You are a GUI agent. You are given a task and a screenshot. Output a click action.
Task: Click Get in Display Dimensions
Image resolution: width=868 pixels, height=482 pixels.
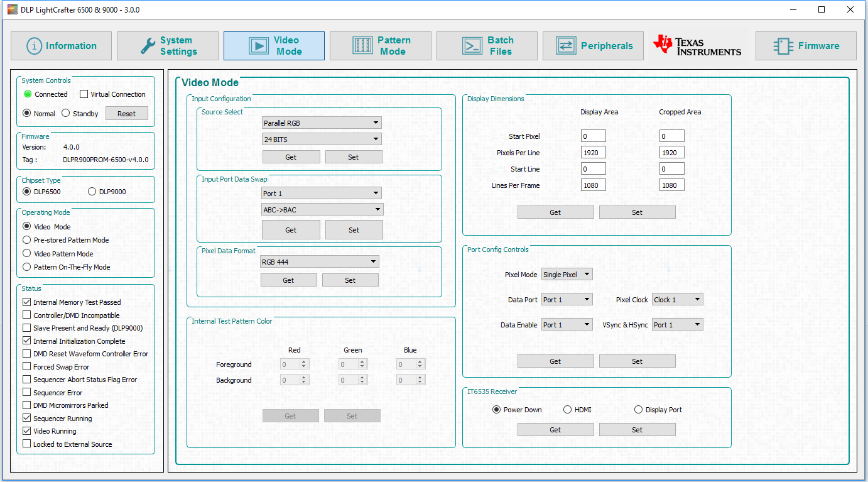pyautogui.click(x=555, y=212)
